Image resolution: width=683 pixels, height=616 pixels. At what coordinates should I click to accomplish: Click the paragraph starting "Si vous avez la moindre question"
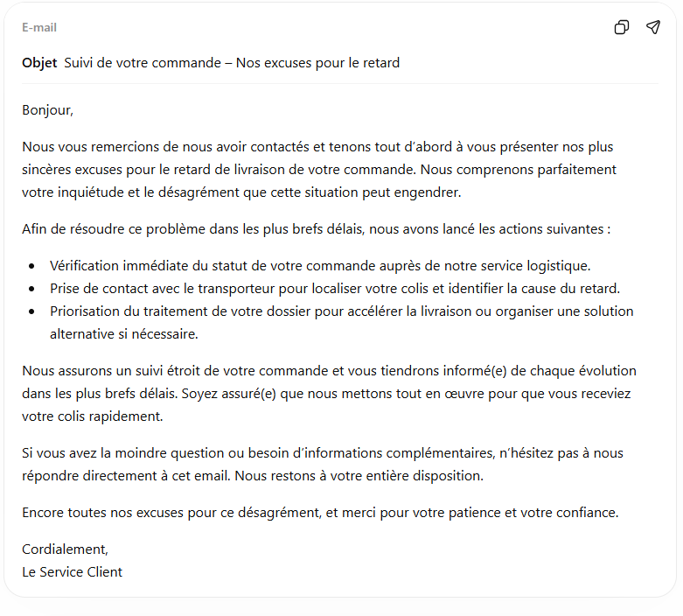(322, 465)
